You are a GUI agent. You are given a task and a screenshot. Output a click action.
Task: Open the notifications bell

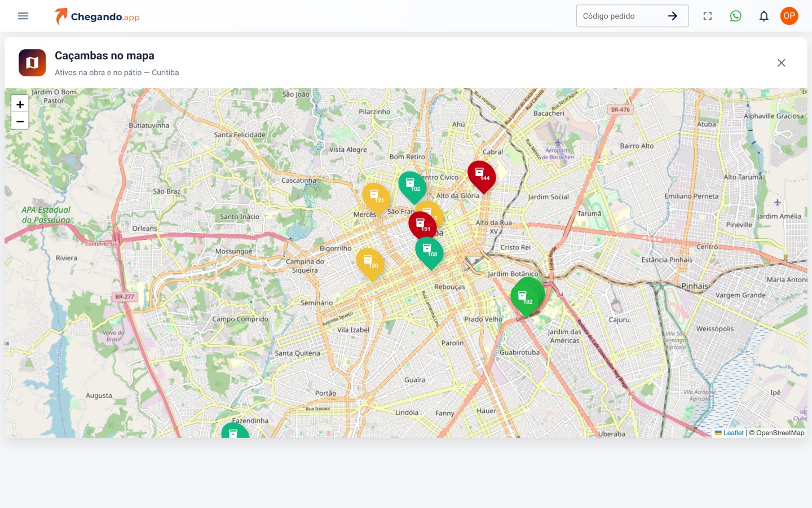point(764,16)
